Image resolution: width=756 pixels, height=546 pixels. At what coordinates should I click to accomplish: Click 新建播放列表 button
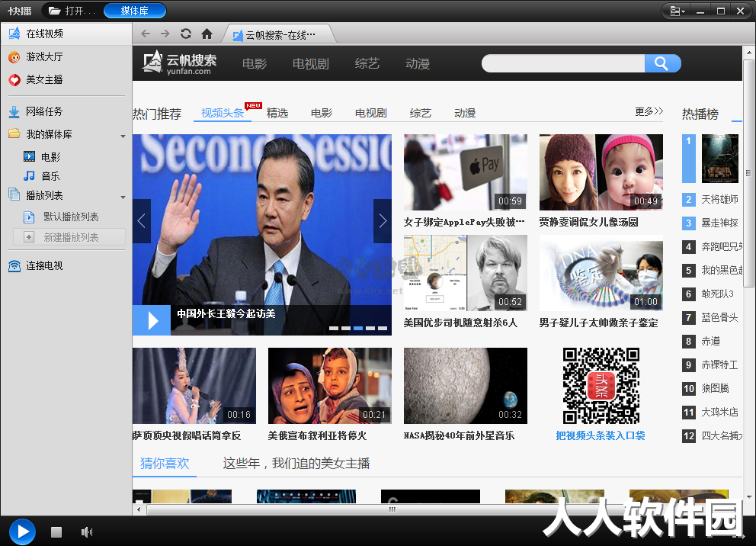(x=70, y=237)
